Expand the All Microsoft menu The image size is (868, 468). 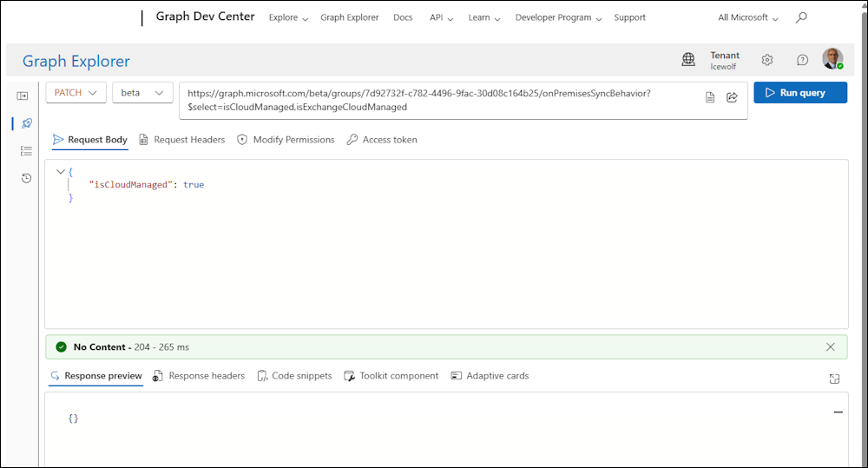pos(747,17)
